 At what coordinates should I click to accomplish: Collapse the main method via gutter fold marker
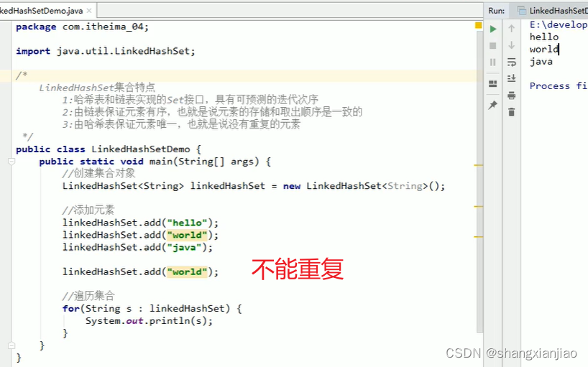coord(12,162)
